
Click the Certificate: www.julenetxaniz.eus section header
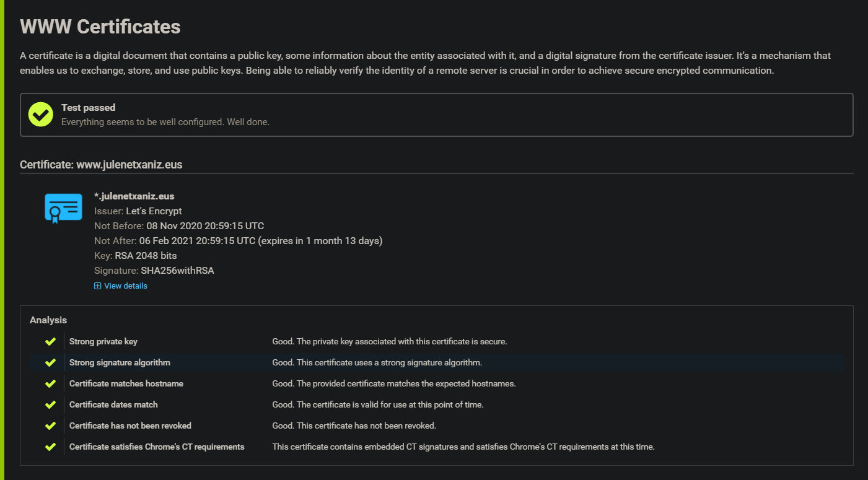[x=101, y=165]
